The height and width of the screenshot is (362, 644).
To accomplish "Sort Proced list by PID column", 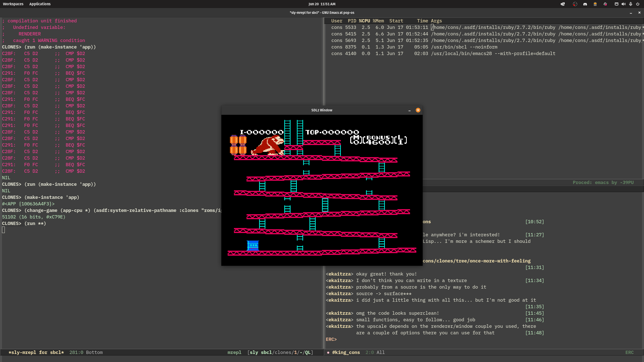I will coord(352,21).
